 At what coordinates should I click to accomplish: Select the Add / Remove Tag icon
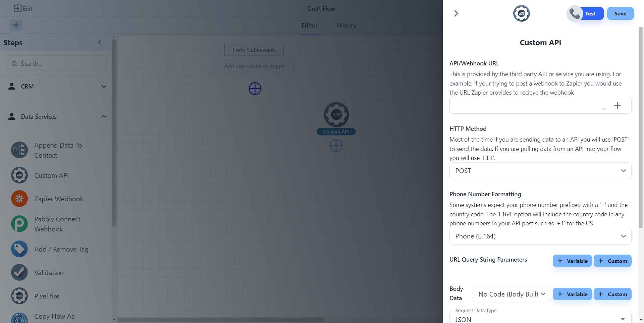click(19, 249)
